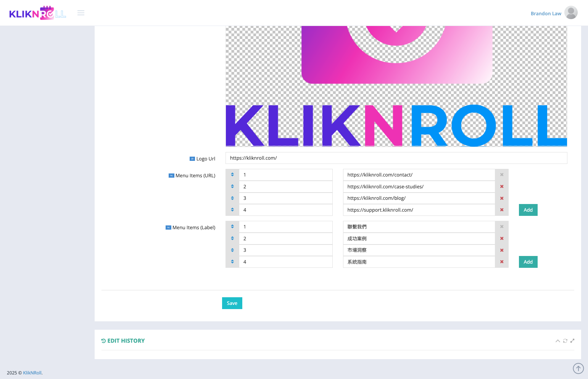The image size is (588, 379).
Task: Click the large KlikNRoll logo image preview
Action: (x=396, y=86)
